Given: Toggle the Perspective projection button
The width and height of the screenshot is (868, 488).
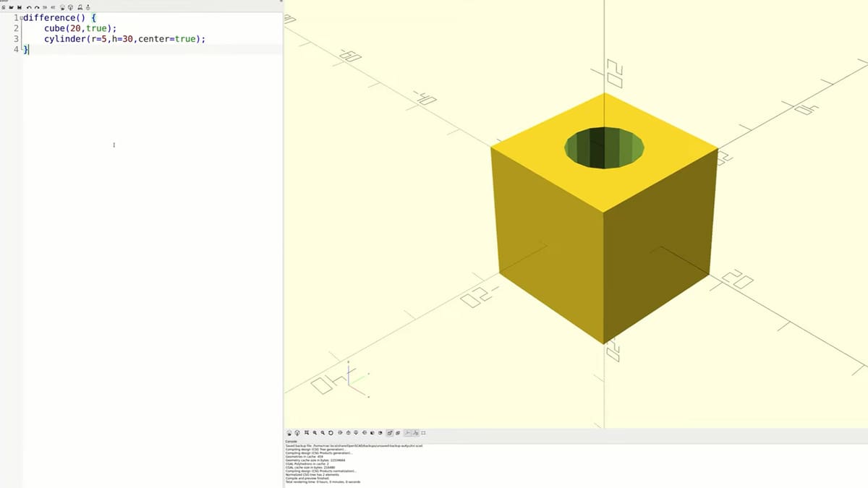Looking at the screenshot, I should 390,432.
